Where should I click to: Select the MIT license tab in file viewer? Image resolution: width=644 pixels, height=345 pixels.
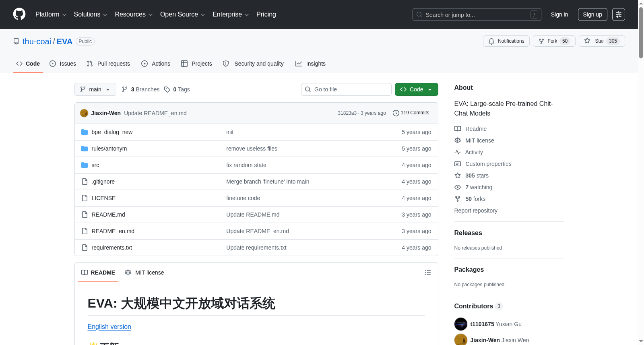144,273
